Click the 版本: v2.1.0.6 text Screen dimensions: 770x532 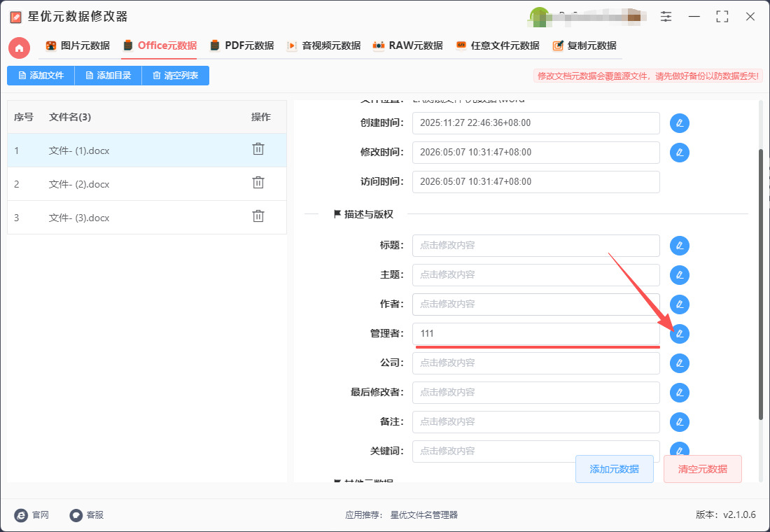(x=725, y=514)
